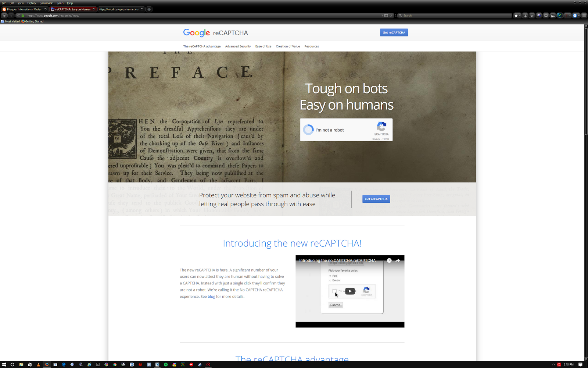Expand the red T extension dropdown arrow
The height and width of the screenshot is (368, 588).
570,15
